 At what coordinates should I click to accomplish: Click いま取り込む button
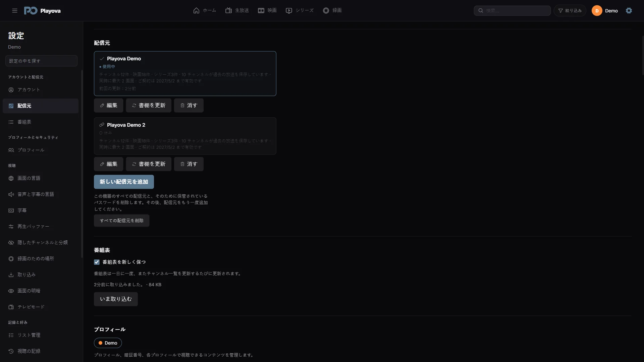click(x=116, y=299)
